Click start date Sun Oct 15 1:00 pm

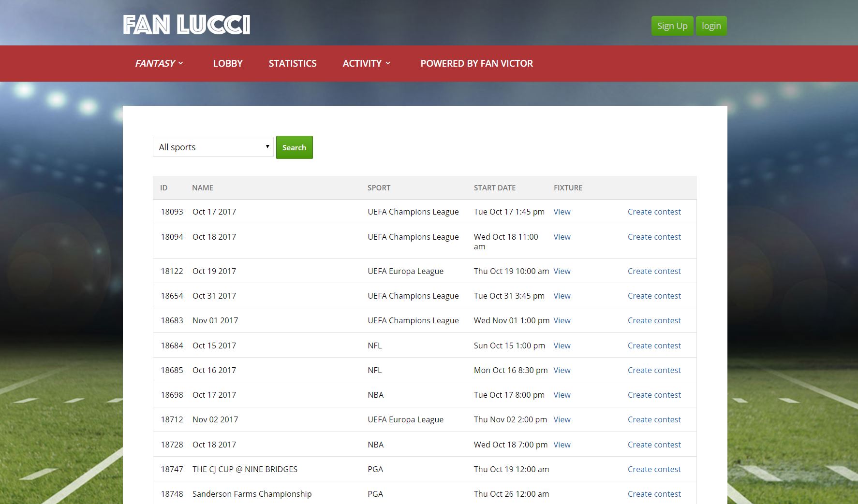coord(509,346)
